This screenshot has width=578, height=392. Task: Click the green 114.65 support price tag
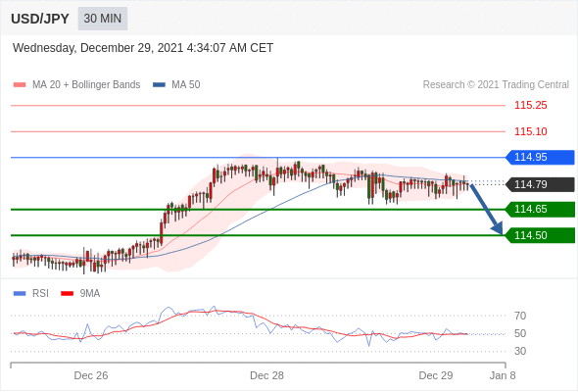tap(540, 210)
